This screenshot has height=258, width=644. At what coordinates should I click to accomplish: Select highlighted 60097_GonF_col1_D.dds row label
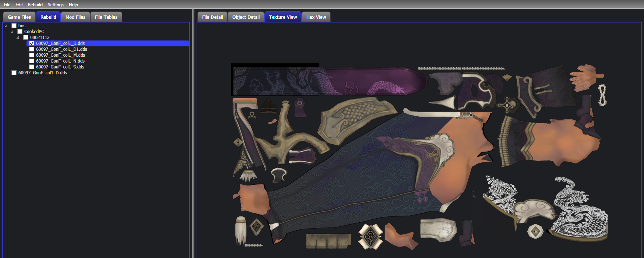click(60, 43)
